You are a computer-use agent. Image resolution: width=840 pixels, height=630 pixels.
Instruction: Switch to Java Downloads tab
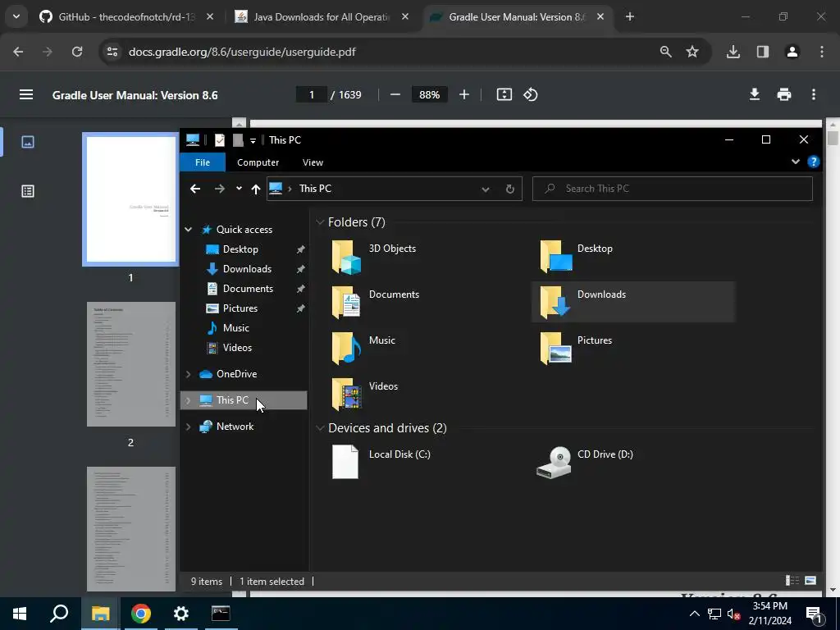point(322,16)
